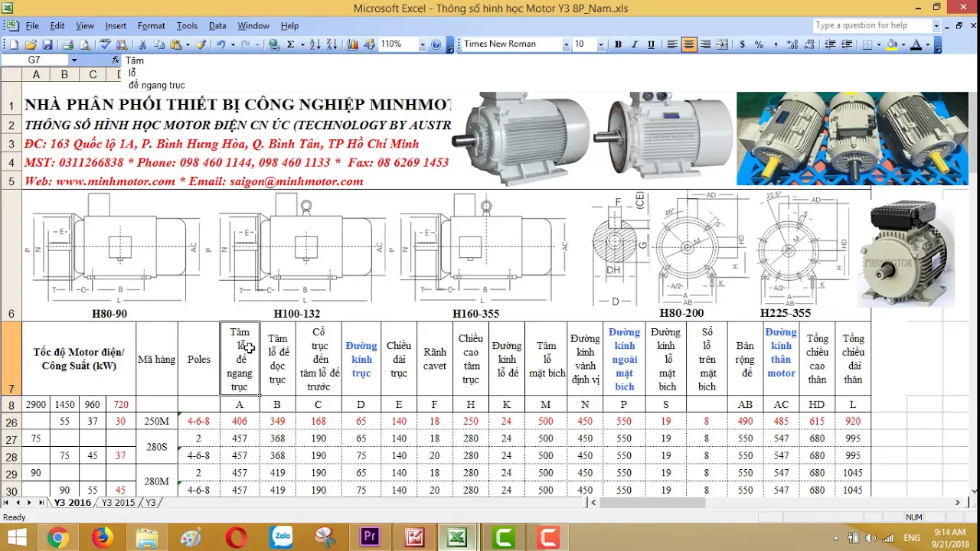
Task: Open the Format menu
Action: pyautogui.click(x=151, y=26)
